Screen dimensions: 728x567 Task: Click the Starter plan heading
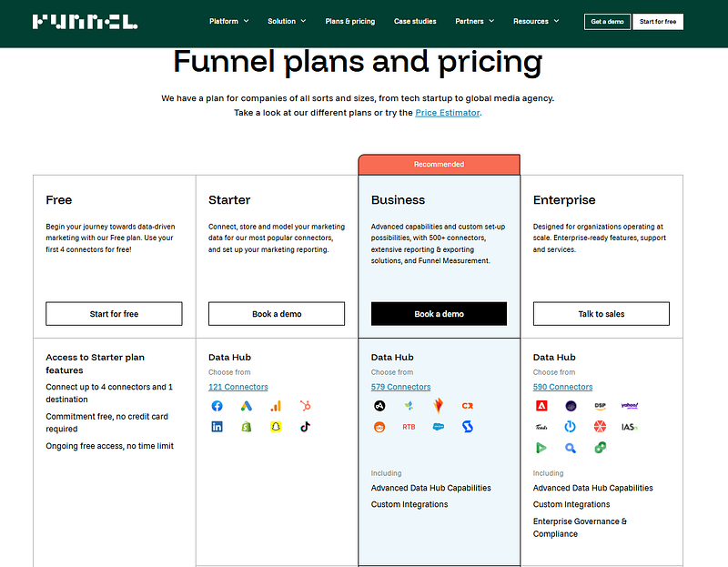pos(229,200)
